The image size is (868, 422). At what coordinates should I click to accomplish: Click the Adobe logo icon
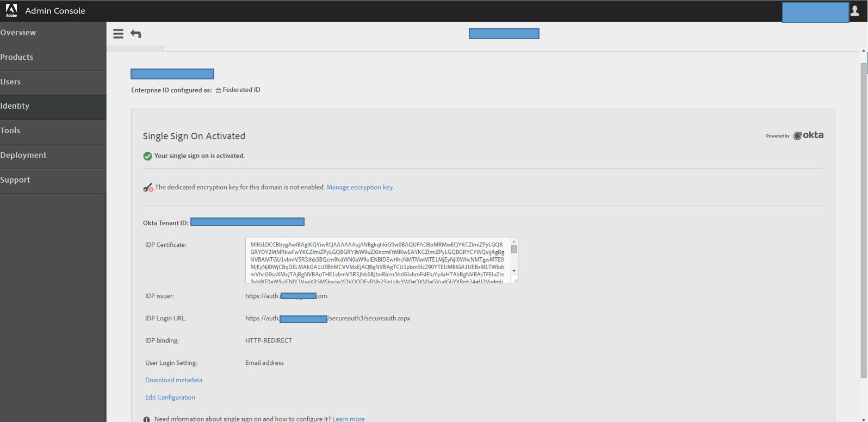click(11, 10)
